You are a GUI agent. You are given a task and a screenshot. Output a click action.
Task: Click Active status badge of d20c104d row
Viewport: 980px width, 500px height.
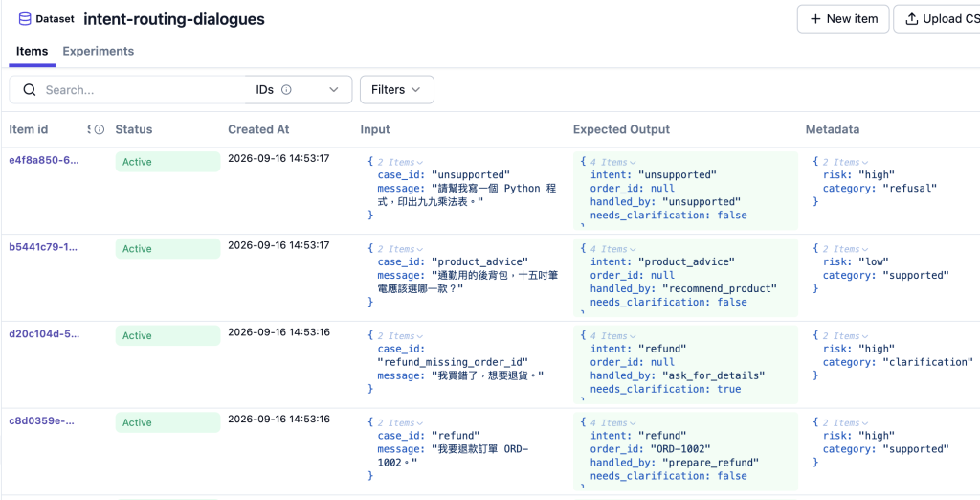pyautogui.click(x=168, y=335)
